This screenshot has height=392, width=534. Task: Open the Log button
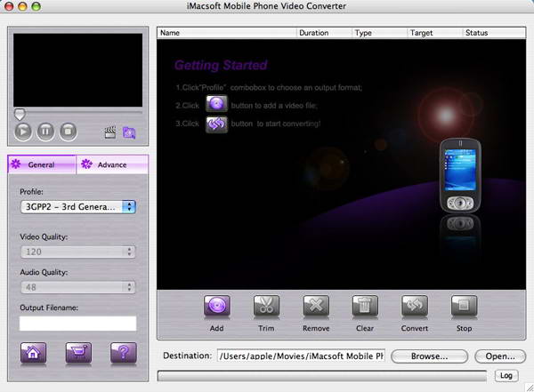tap(506, 375)
